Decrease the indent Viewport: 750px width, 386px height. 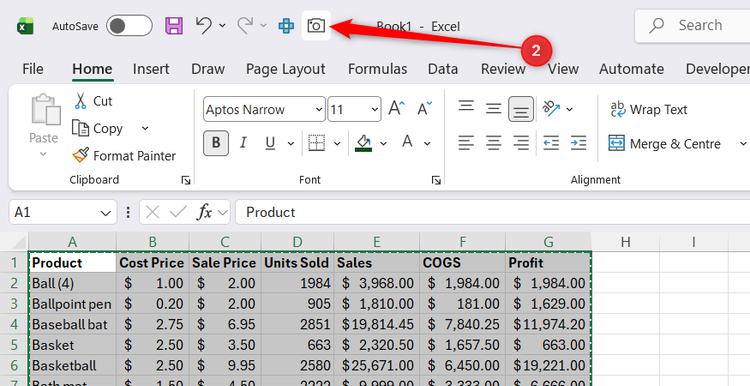pyautogui.click(x=551, y=143)
